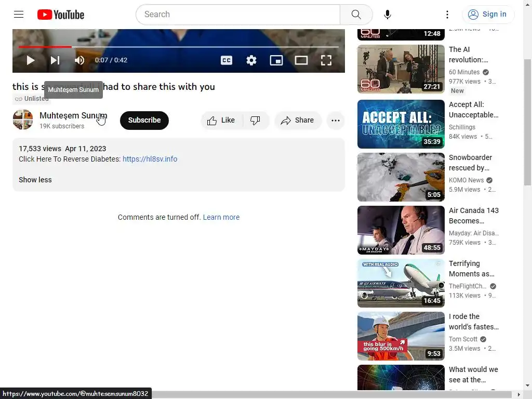Click the Sign in button
This screenshot has width=532, height=399.
488,14
